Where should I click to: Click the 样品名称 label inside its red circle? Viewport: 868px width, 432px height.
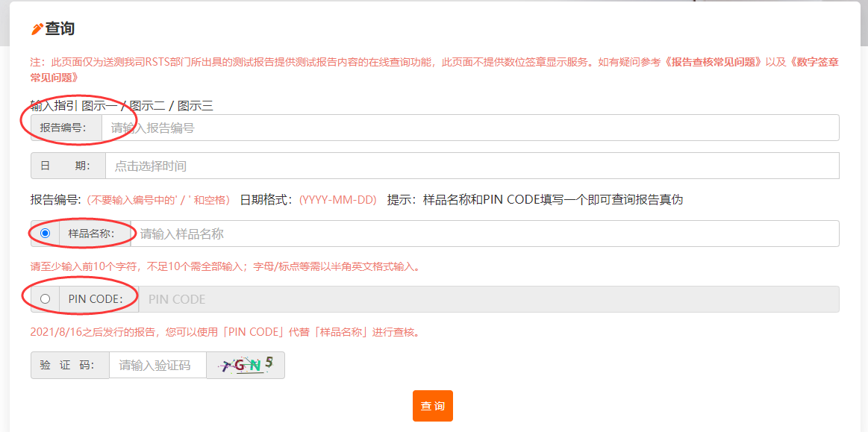pos(93,233)
